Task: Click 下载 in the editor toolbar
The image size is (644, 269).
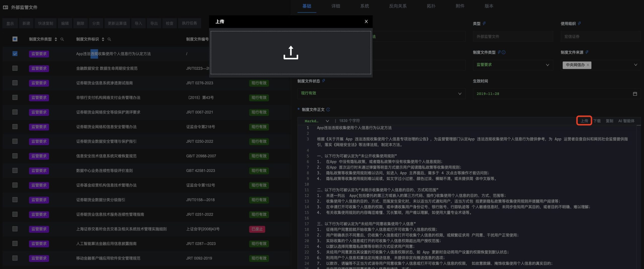Action: point(597,121)
